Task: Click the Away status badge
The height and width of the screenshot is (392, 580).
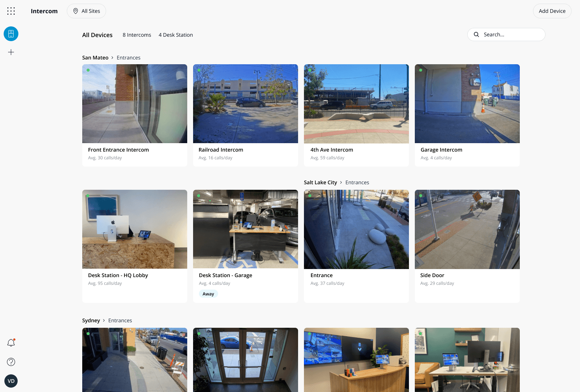Action: 209,294
